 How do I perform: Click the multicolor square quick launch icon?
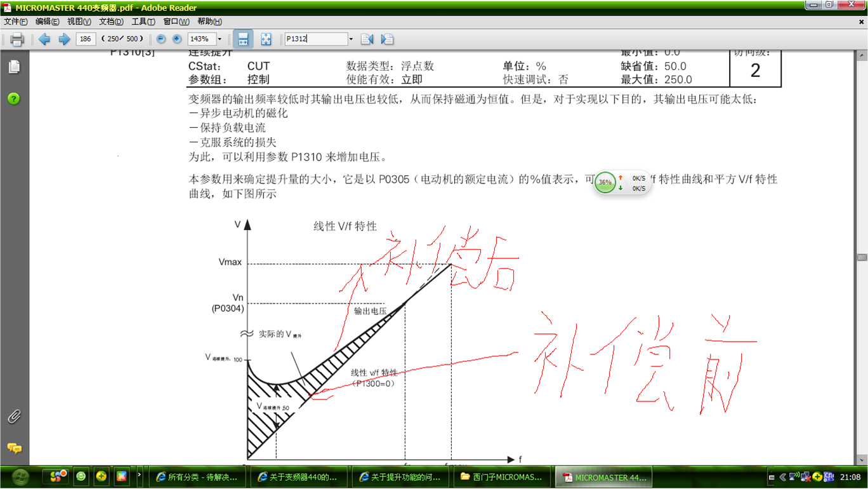point(122,476)
